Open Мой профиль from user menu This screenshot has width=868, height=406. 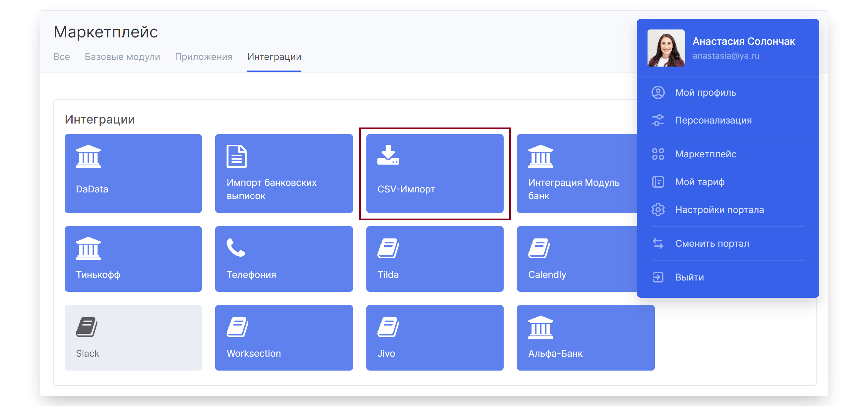pos(705,93)
